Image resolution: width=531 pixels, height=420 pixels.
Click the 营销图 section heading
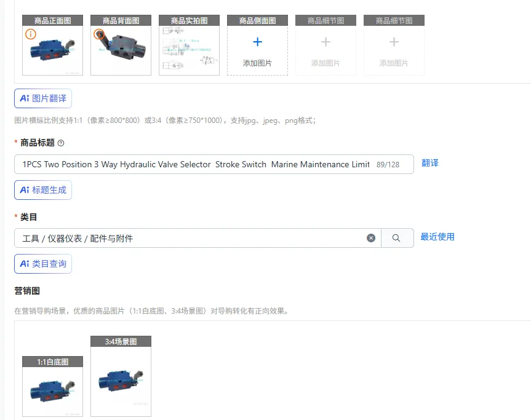coord(27,291)
